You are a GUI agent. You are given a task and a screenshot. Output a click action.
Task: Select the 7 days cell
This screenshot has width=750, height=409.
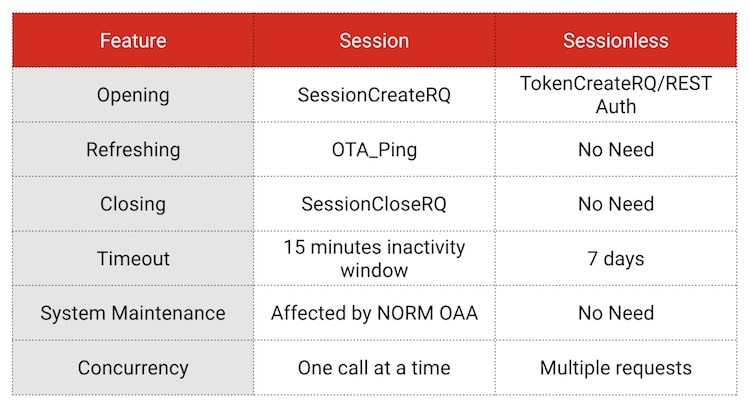615,258
